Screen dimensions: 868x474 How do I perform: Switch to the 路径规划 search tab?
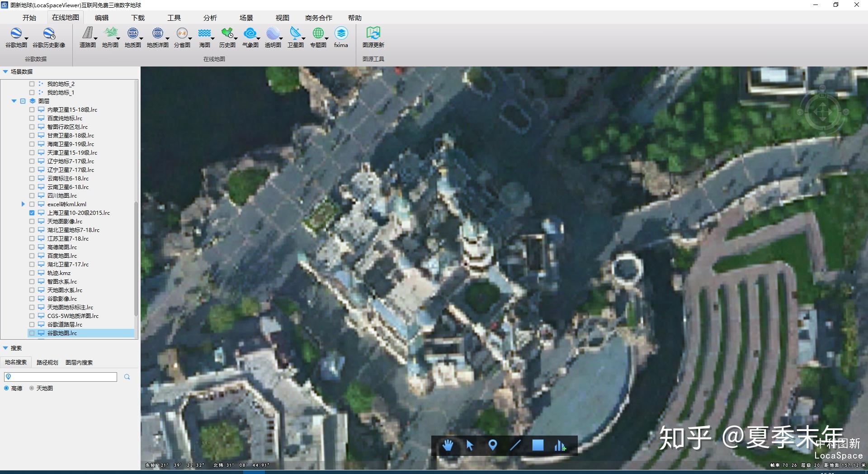(47, 362)
